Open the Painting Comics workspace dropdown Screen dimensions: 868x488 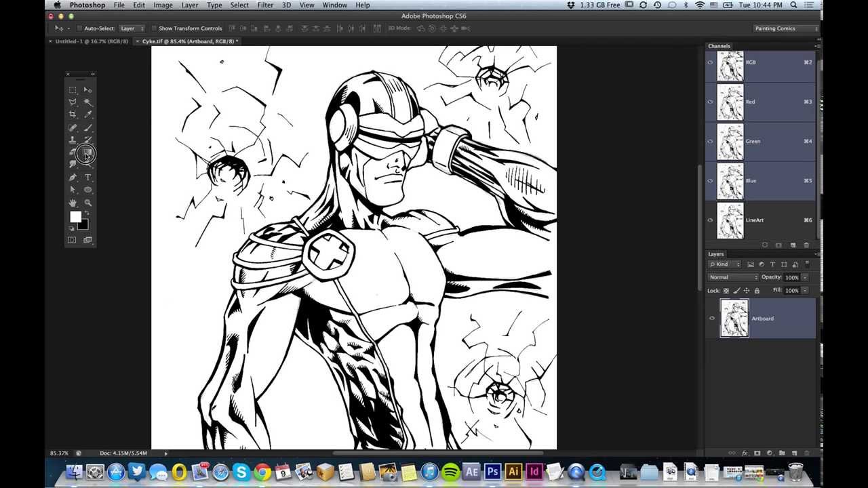[x=786, y=28]
